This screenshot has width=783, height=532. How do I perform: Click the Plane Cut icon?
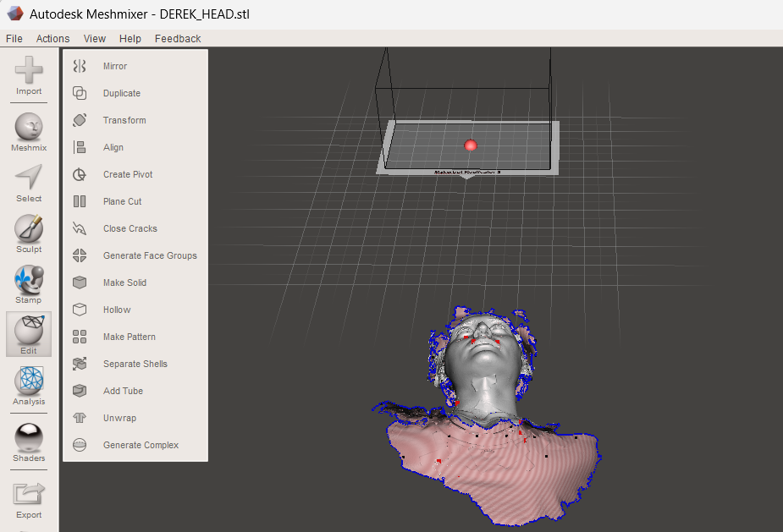pos(80,201)
